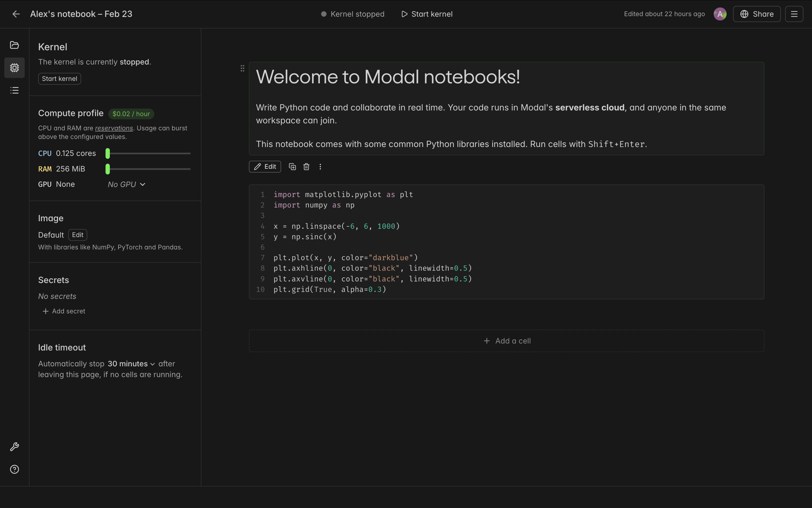This screenshot has height=508, width=812.
Task: Duplicate the markdown cell via copy icon
Action: click(292, 167)
